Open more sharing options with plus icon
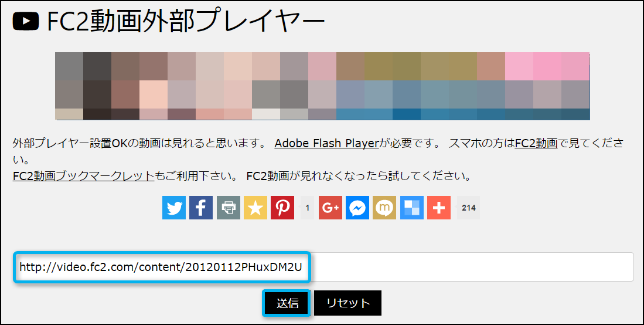The width and height of the screenshot is (644, 325). point(439,208)
